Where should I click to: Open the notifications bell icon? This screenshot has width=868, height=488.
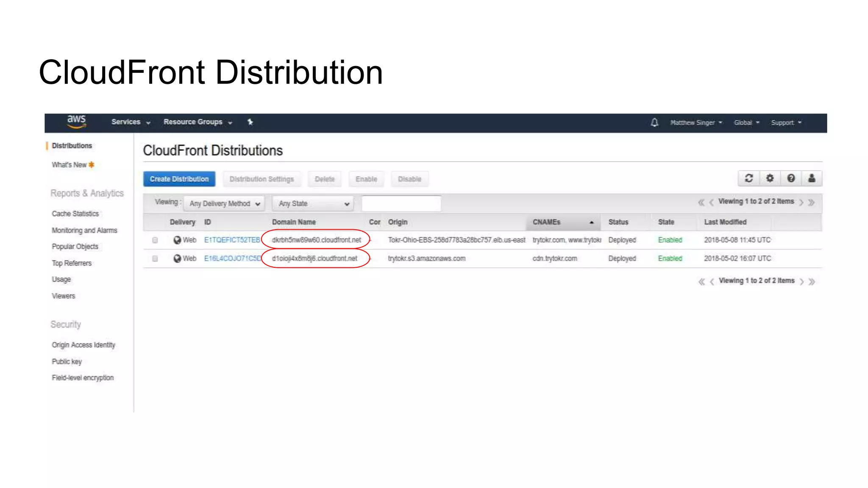(654, 122)
